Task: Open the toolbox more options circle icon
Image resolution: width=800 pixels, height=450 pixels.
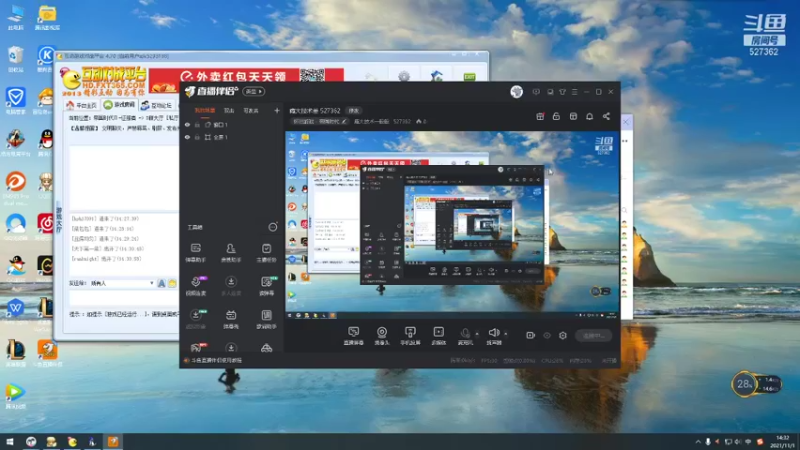Action: click(x=273, y=227)
